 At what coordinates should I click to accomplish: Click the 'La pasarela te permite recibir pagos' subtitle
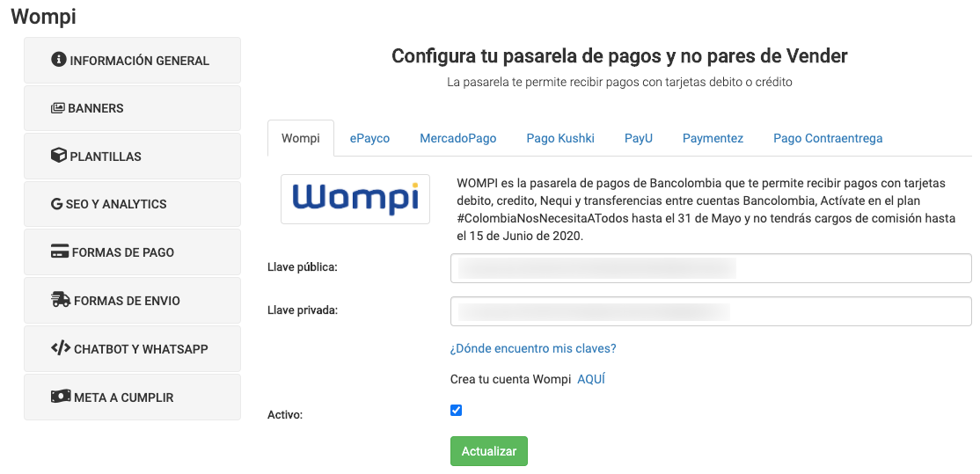click(619, 82)
